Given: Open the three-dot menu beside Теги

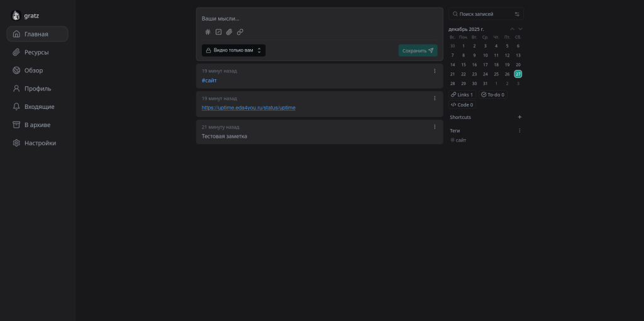Looking at the screenshot, I should 519,131.
